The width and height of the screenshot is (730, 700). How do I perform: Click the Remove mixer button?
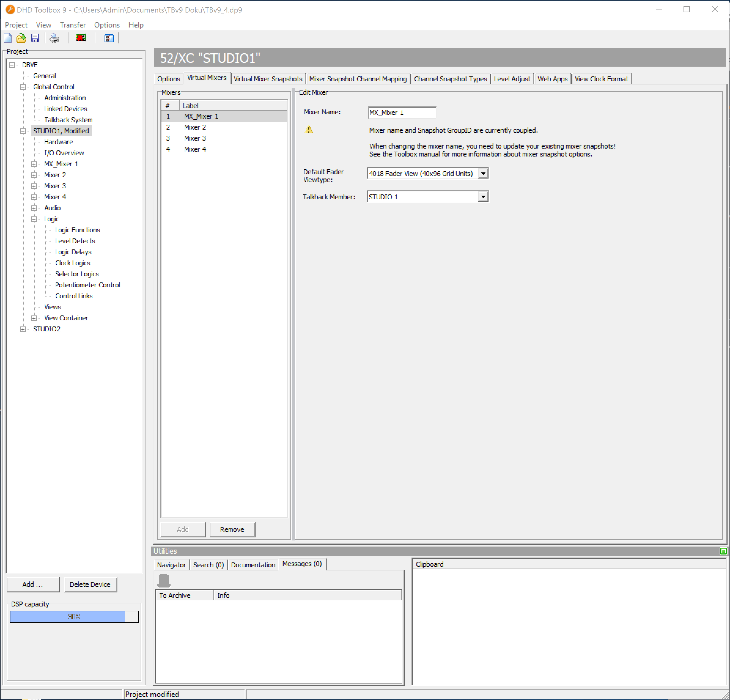click(x=232, y=529)
